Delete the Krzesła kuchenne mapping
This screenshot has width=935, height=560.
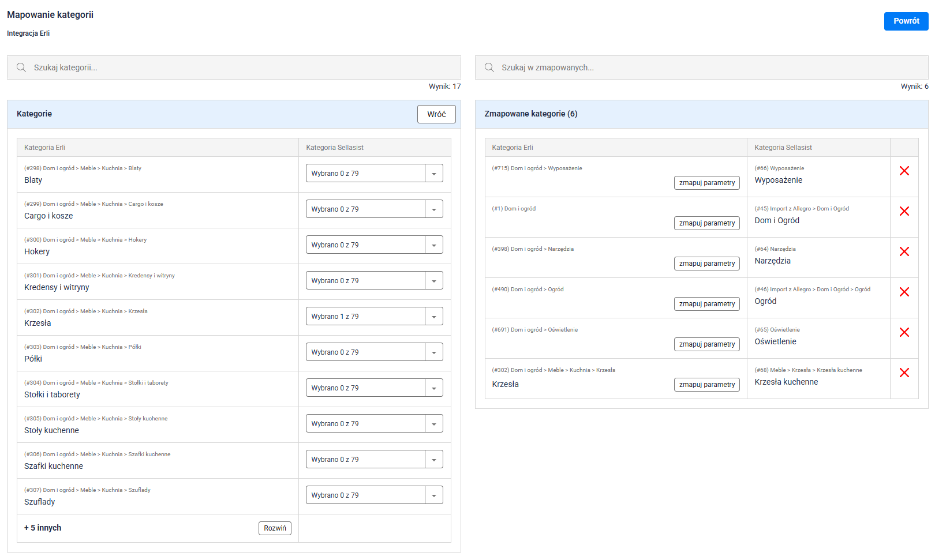tap(904, 373)
